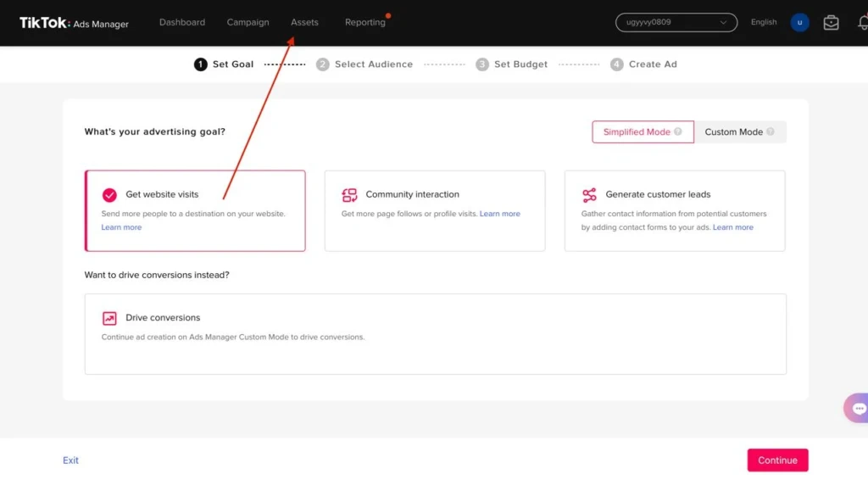This screenshot has height=480, width=868.
Task: Click the Custom Mode help question icon
Action: tap(770, 131)
